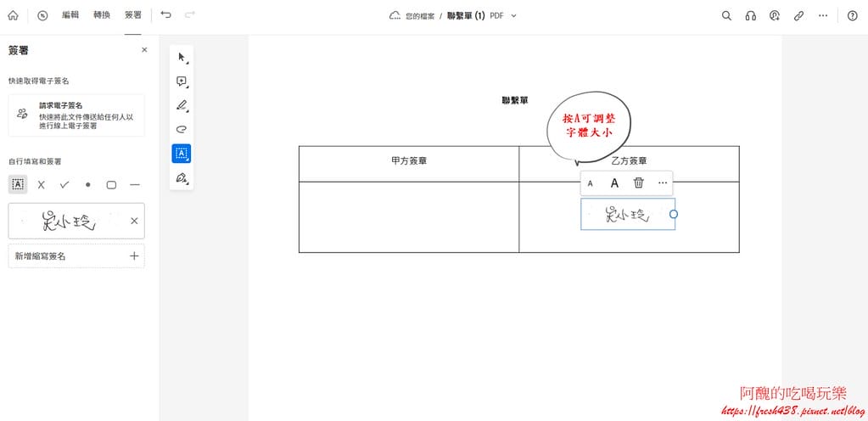Screen dimensions: 868x421
Task: Open the help question mark icon
Action: (x=853, y=15)
